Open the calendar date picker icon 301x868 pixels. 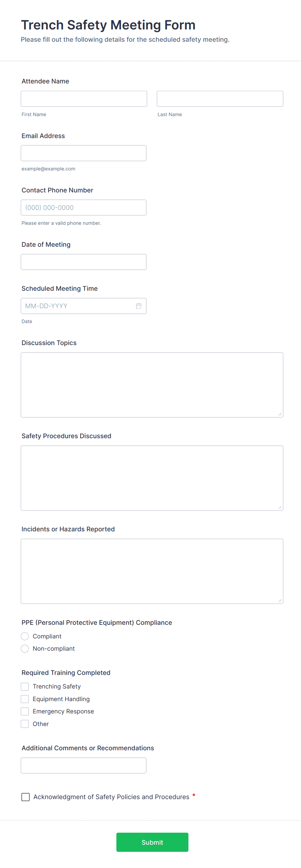(139, 306)
